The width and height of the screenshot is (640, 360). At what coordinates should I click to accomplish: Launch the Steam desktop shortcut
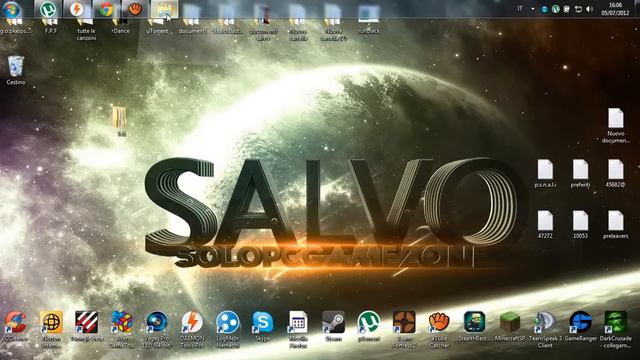333,326
